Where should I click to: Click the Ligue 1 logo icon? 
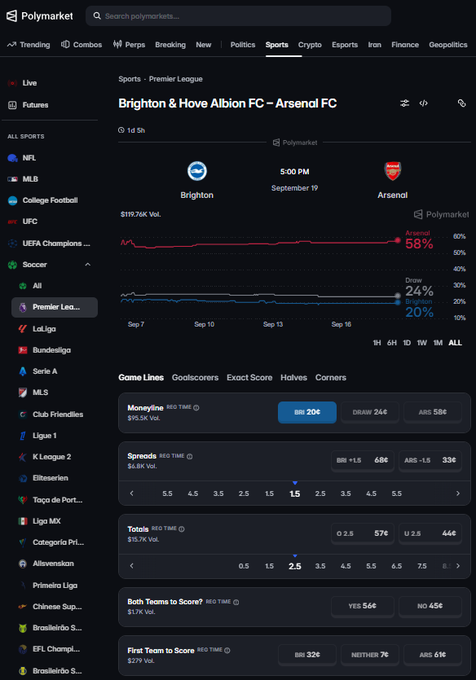(x=23, y=435)
